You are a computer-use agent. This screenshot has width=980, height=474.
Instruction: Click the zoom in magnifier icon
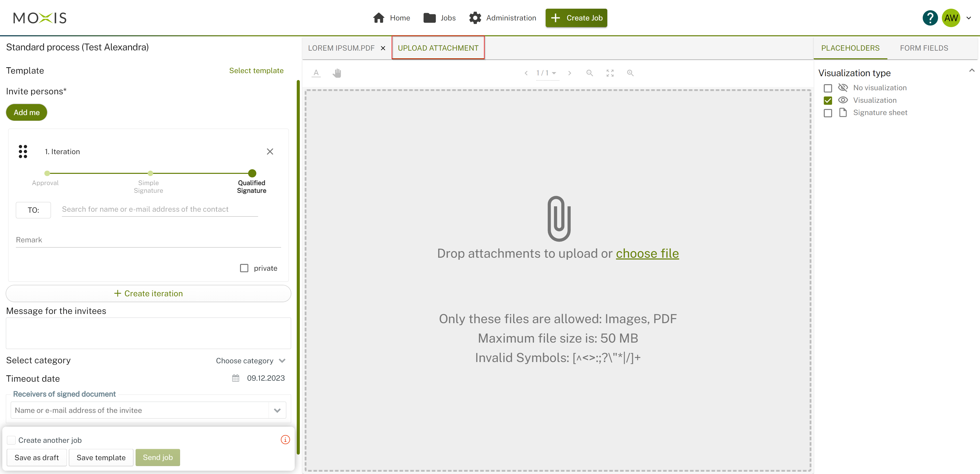coord(630,73)
